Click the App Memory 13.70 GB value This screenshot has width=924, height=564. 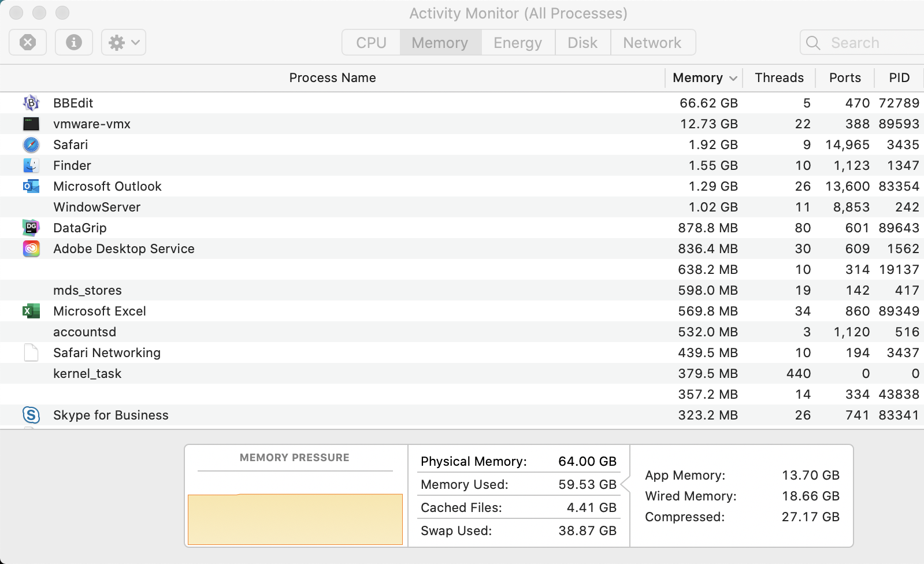(811, 475)
